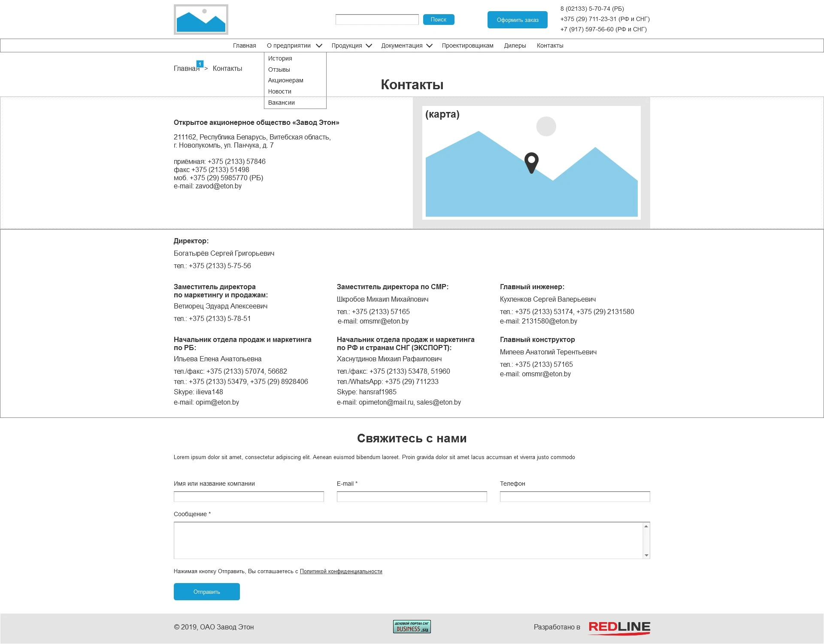Viewport: 824px width, 644px height.
Task: Click email opim@eton.by
Action: point(217,402)
